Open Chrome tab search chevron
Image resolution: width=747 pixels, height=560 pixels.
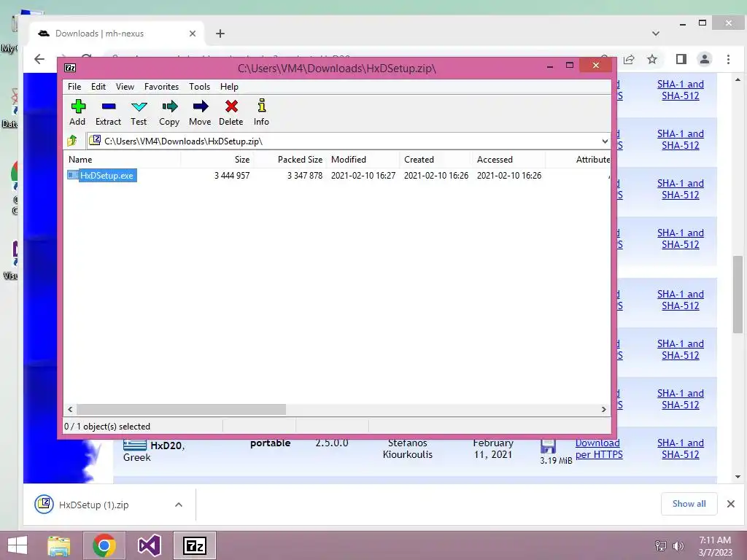[656, 34]
